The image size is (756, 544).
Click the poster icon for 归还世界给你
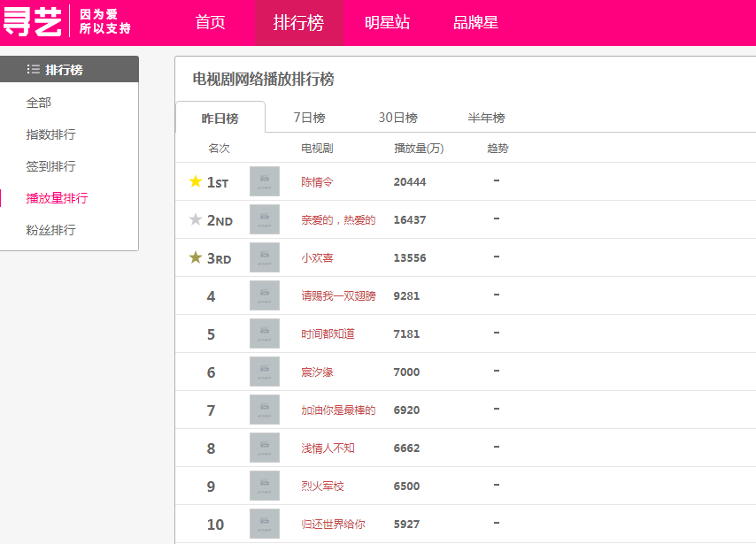pyautogui.click(x=264, y=524)
